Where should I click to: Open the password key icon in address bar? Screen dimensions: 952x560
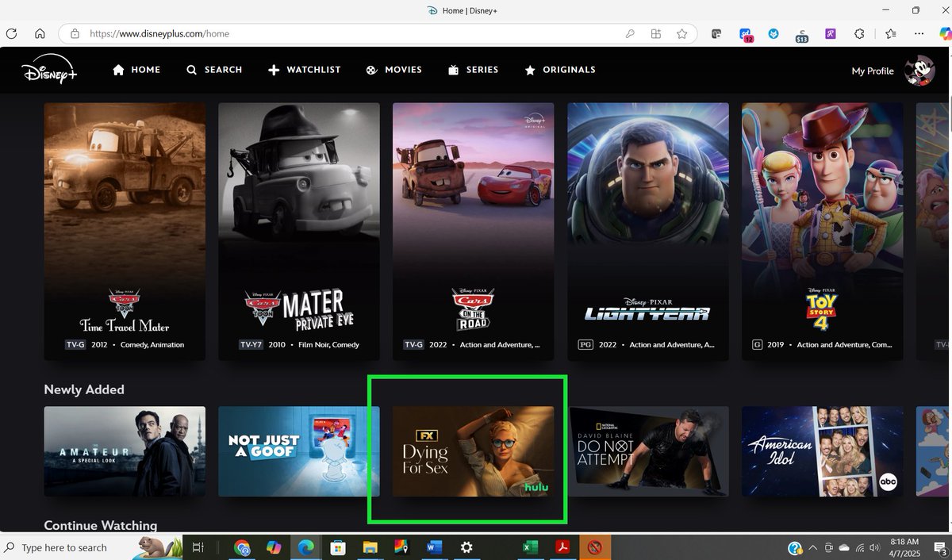[630, 34]
